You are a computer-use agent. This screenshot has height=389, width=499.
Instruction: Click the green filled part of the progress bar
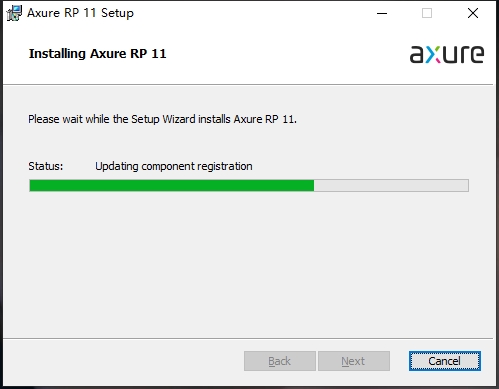(172, 186)
